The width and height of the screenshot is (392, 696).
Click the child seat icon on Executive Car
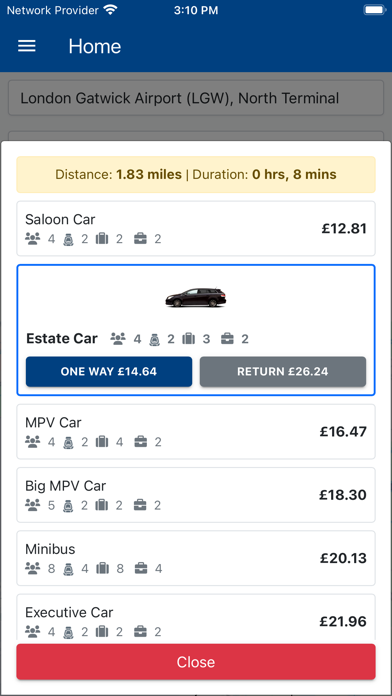tap(68, 632)
